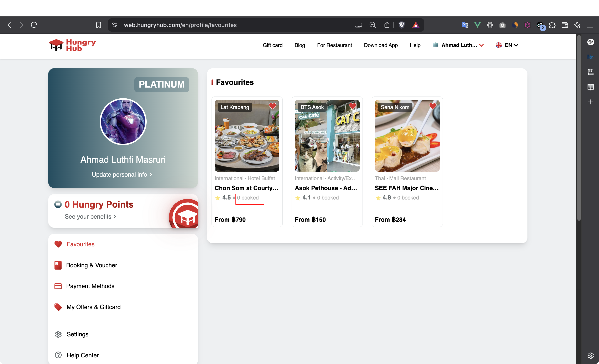Viewport: 599px width, 364px height.
Task: Remove SEE FAH Major Cine favourite heart
Action: point(432,106)
